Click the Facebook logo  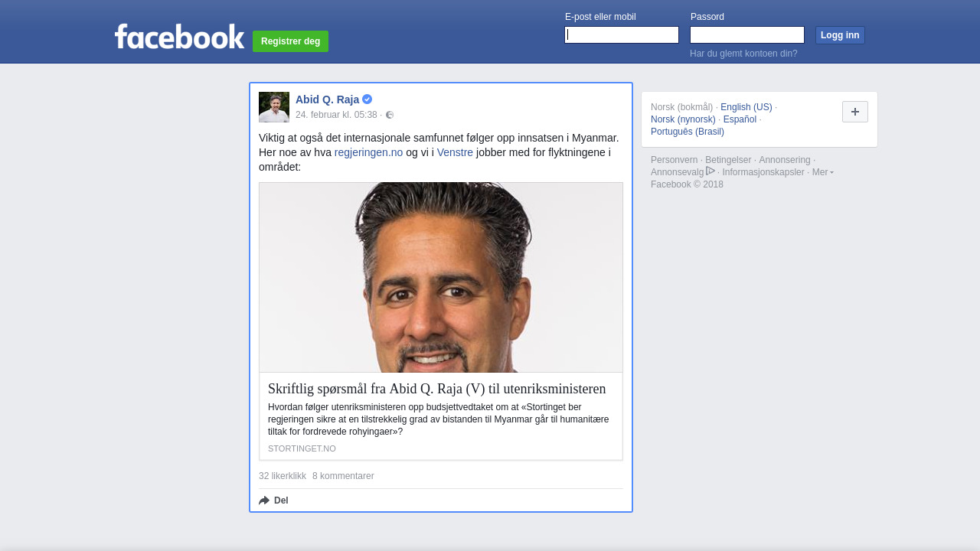[x=179, y=37]
